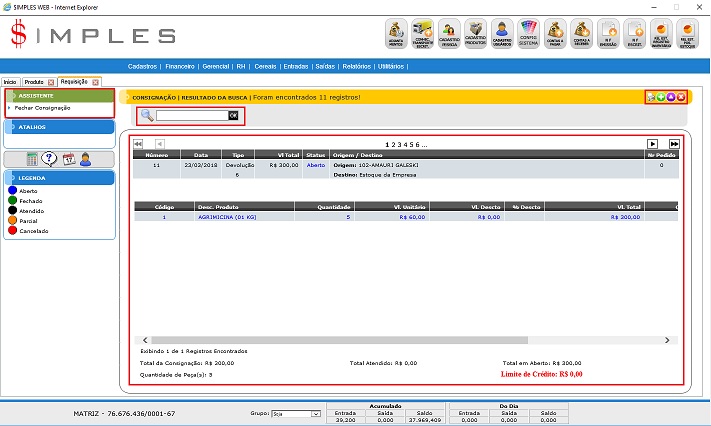Viewport: 711px width, 426px height.
Task: Open Cadastro Usuários from top toolbar
Action: (503, 33)
